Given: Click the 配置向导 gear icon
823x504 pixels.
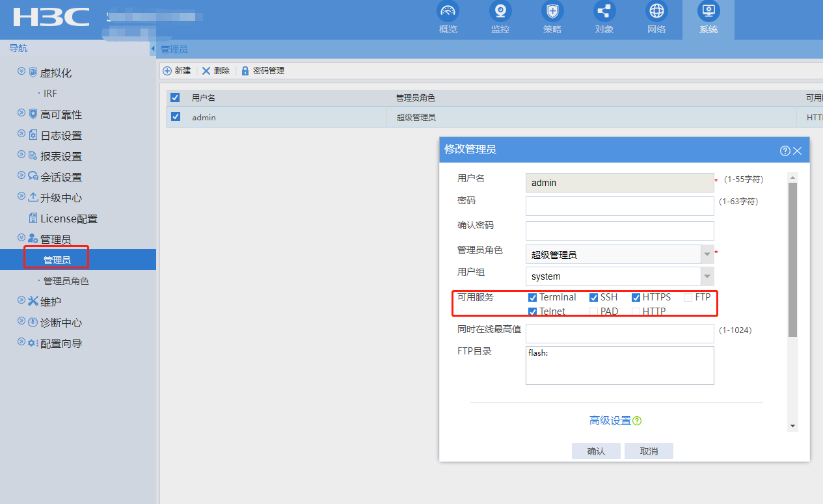Looking at the screenshot, I should (33, 343).
